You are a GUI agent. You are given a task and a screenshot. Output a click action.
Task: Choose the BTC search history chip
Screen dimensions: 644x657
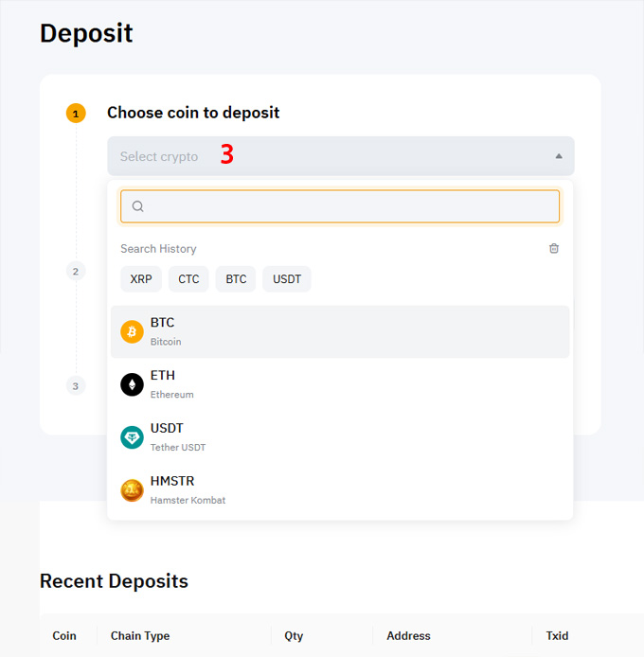pos(236,279)
